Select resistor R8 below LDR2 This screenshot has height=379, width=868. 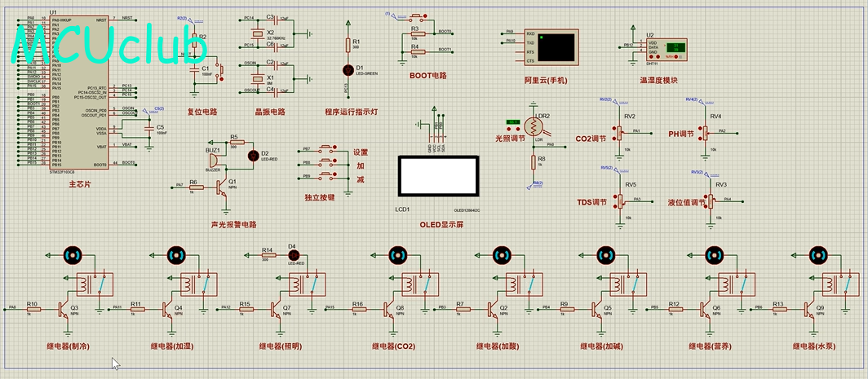(534, 162)
